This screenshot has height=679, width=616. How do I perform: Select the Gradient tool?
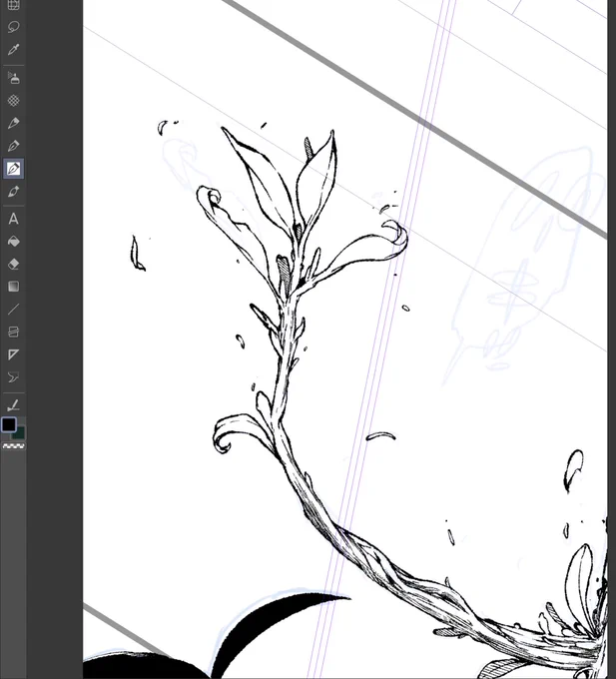[x=13, y=287]
